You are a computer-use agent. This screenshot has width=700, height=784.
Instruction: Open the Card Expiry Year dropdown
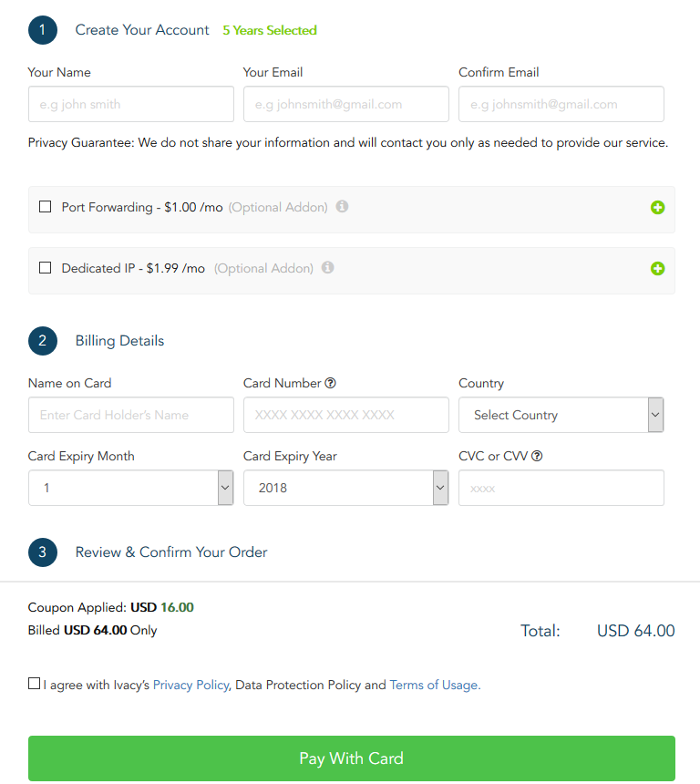pyautogui.click(x=346, y=488)
